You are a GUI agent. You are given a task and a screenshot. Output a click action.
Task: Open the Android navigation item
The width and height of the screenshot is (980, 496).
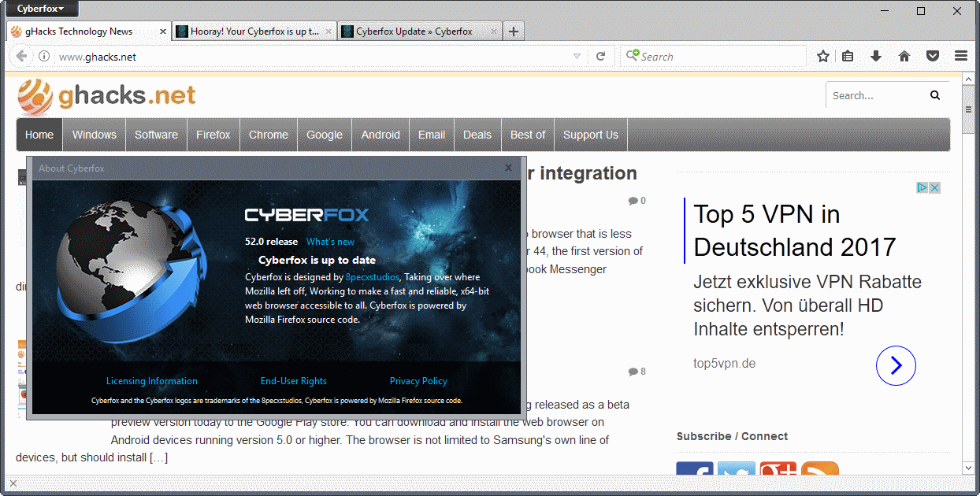point(380,135)
